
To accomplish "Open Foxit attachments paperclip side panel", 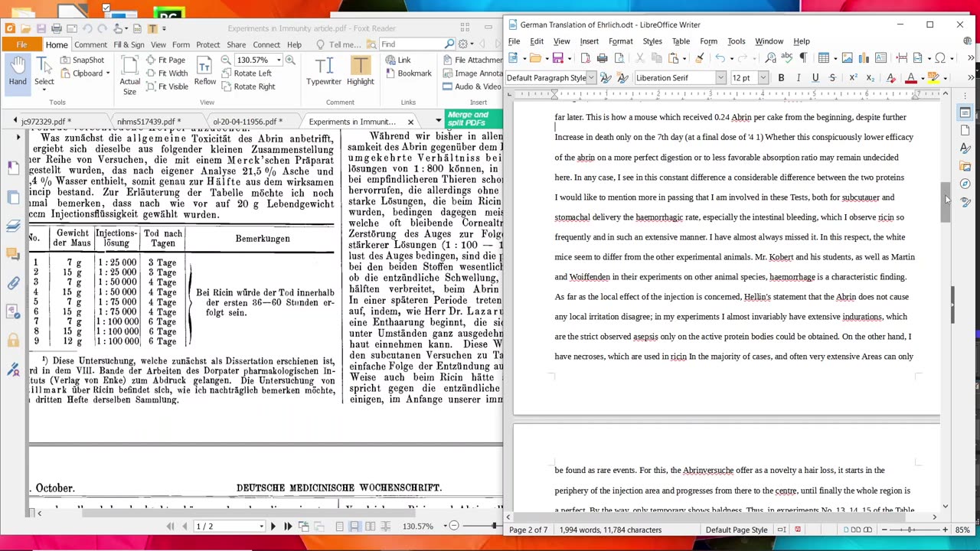I will coord(13,283).
